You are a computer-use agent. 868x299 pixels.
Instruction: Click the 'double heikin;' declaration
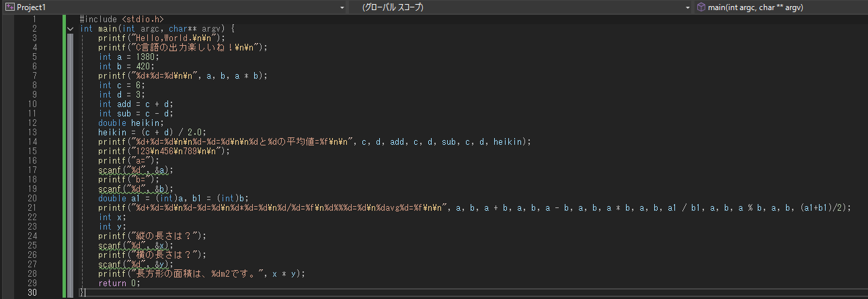pyautogui.click(x=130, y=123)
